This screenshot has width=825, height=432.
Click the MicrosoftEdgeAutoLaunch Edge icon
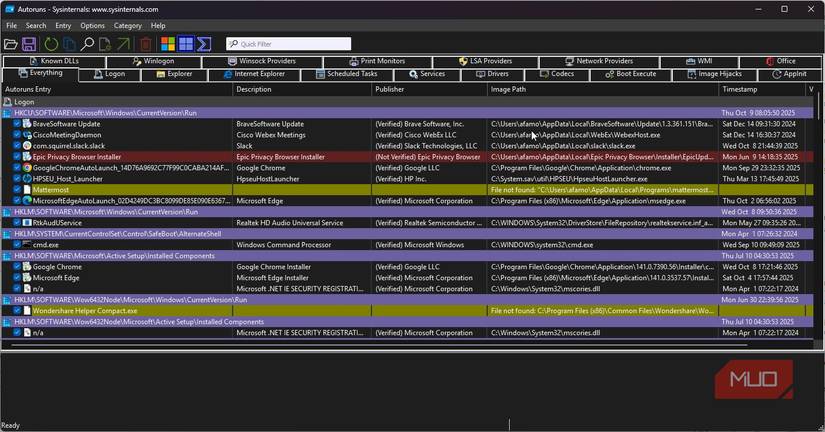click(x=27, y=200)
